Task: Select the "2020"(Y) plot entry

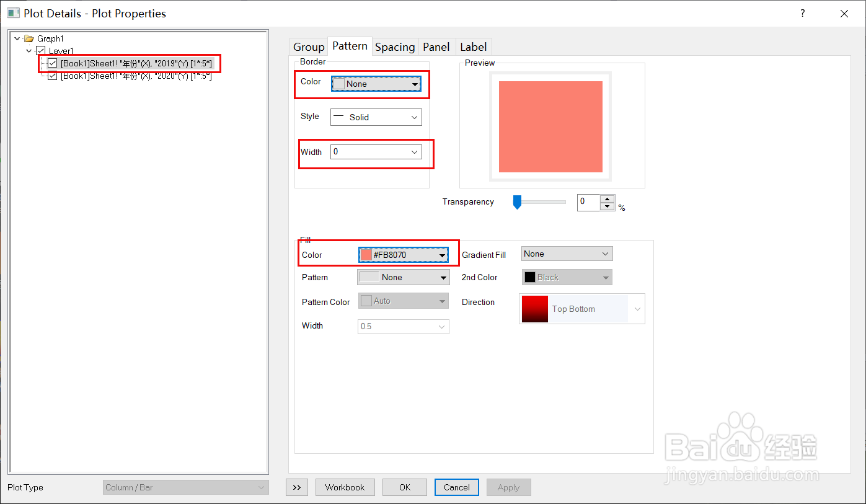Action: pyautogui.click(x=136, y=76)
